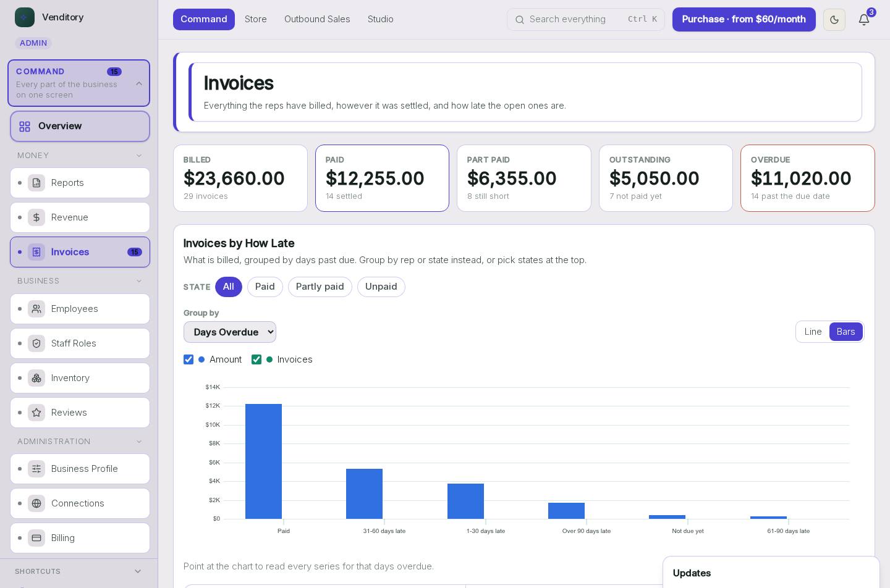Select the Overdue $11,020.00 card
The height and width of the screenshot is (588, 890).
(808, 178)
